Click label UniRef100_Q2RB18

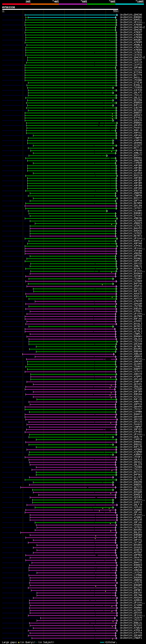(x=131, y=600)
